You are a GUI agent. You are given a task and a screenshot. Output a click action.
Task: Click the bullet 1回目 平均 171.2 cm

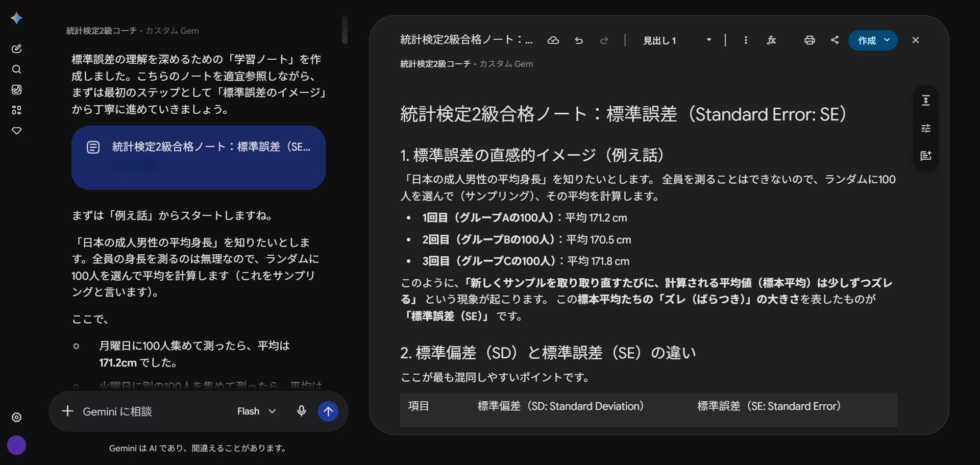tap(525, 218)
